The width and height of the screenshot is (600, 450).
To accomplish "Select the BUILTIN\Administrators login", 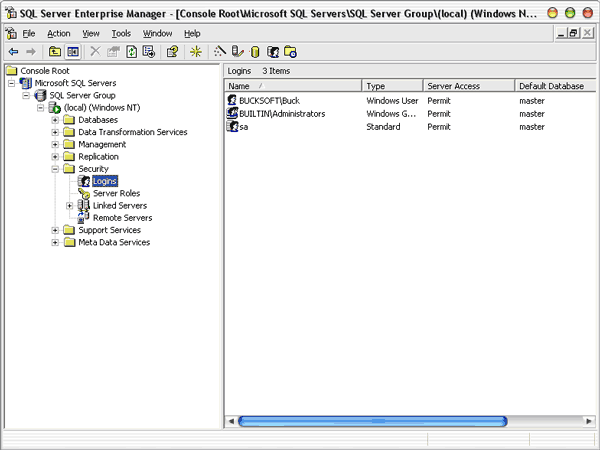I will click(282, 114).
